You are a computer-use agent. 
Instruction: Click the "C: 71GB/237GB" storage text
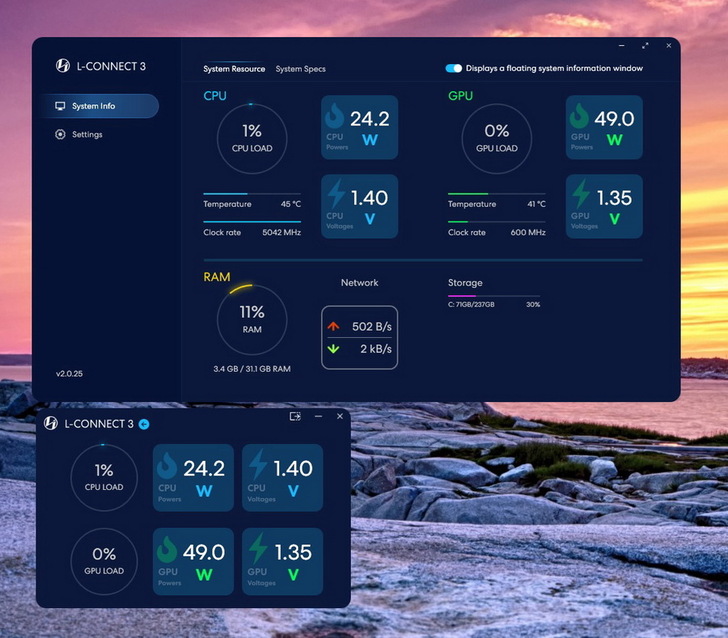tap(471, 305)
